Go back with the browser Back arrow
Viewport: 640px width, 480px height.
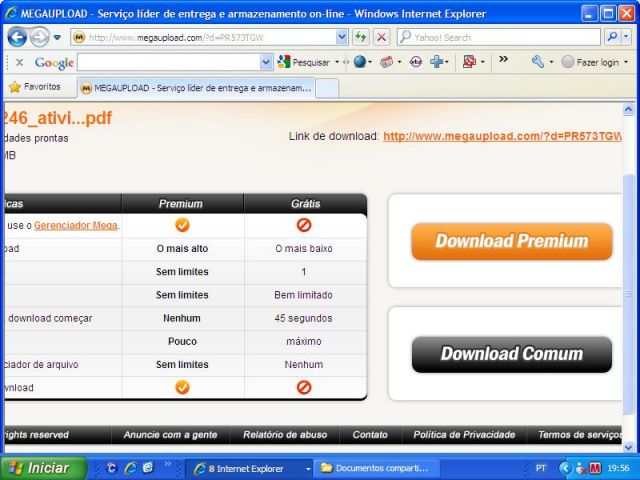[17, 38]
